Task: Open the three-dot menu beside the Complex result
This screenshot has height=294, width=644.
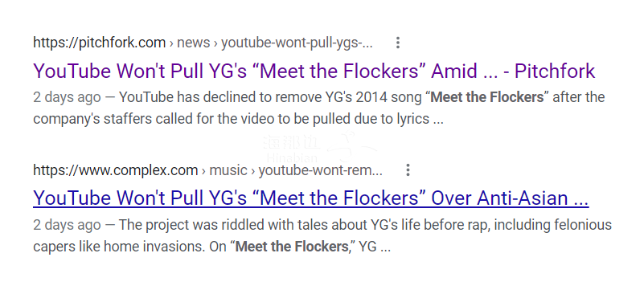Action: click(408, 170)
